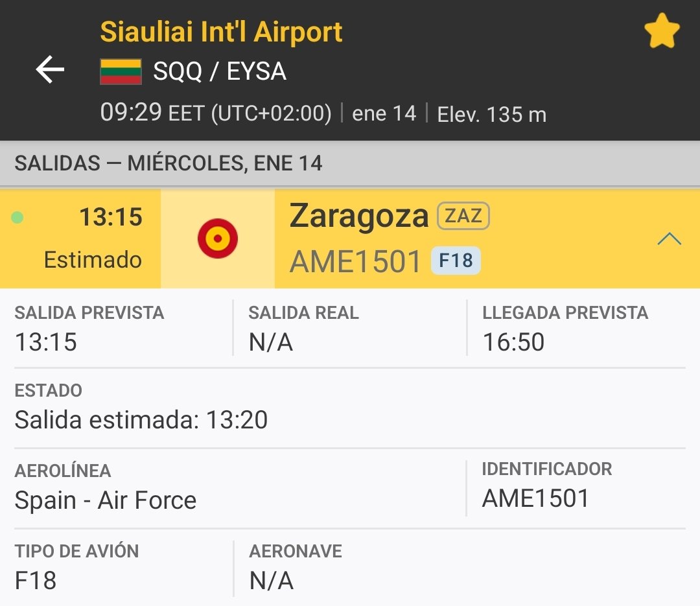The image size is (700, 606).
Task: Collapse the Zaragoza flight details chevron
Action: 669,239
